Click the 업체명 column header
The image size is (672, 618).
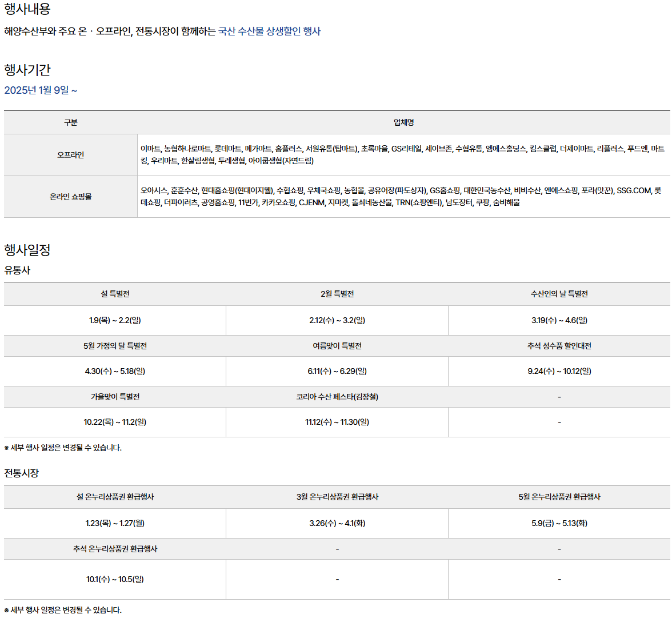tap(403, 123)
